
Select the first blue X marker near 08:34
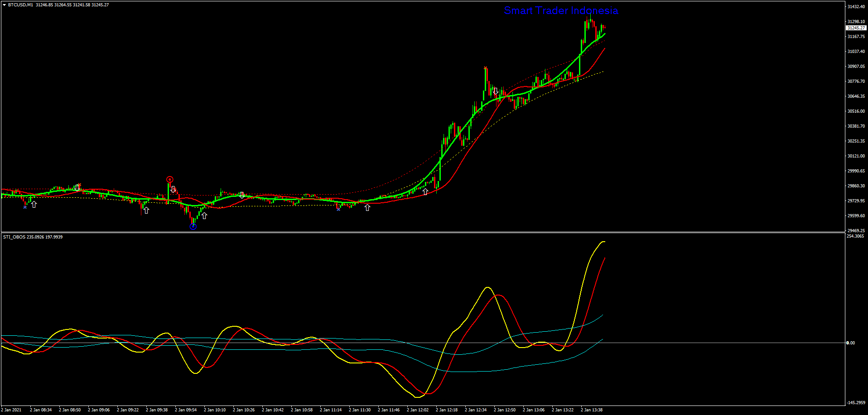pyautogui.click(x=25, y=207)
